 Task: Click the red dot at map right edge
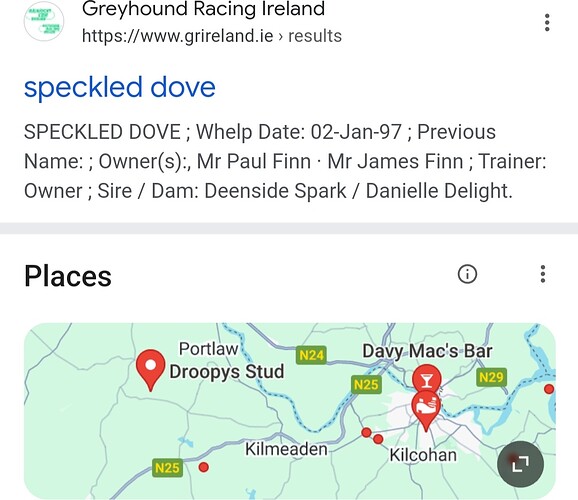tap(549, 389)
